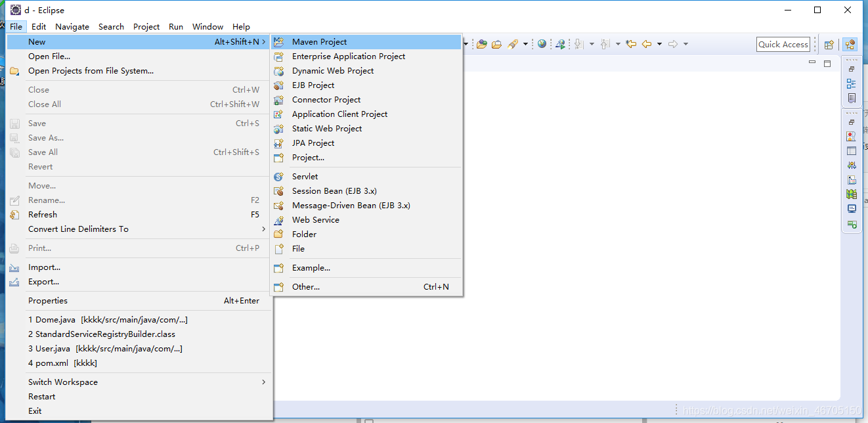This screenshot has width=868, height=423.
Task: Expand the Switch Workspace submenu
Action: (x=139, y=382)
